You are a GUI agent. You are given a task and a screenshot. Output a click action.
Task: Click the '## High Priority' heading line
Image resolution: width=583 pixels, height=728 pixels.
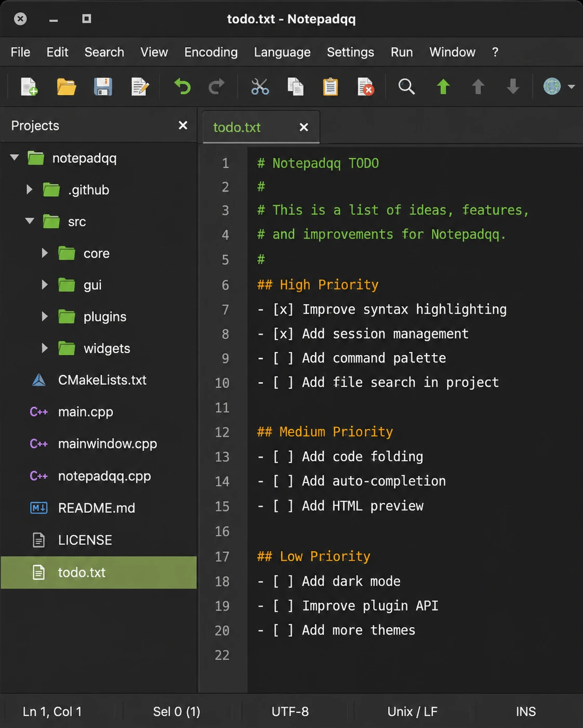point(318,285)
